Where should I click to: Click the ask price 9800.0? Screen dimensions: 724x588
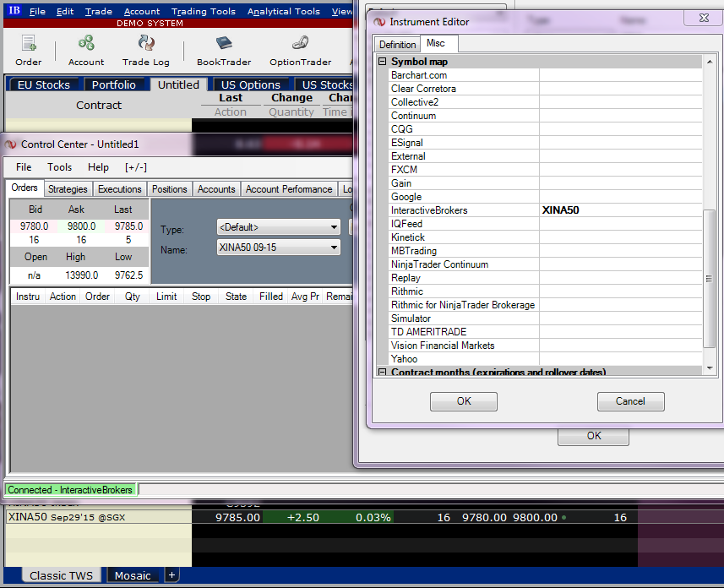click(81, 226)
